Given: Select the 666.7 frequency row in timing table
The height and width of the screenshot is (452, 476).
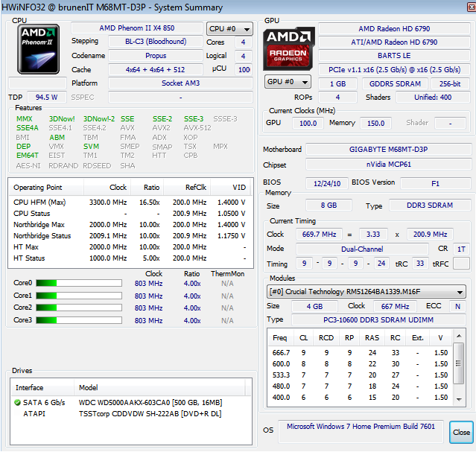Looking at the screenshot, I should 361,353.
